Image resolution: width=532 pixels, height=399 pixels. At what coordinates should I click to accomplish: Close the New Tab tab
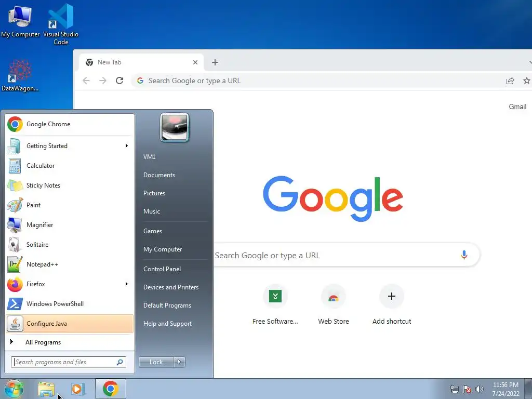tap(195, 62)
